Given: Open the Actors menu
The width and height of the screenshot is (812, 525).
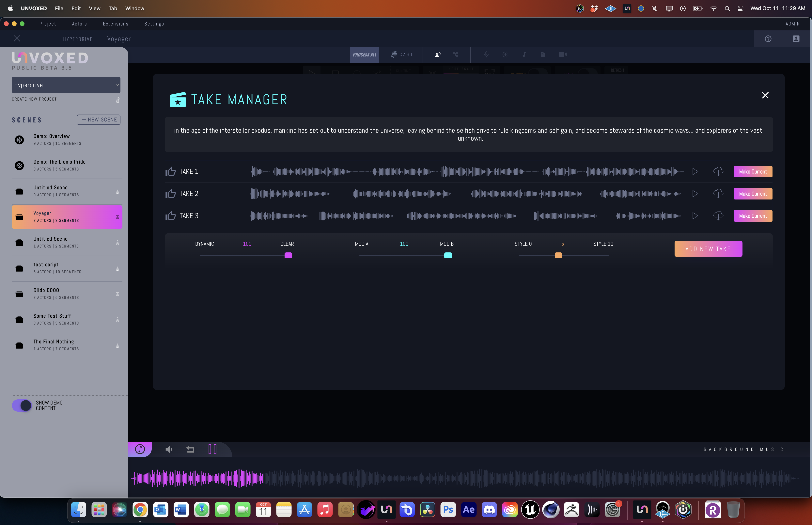Looking at the screenshot, I should [79, 24].
